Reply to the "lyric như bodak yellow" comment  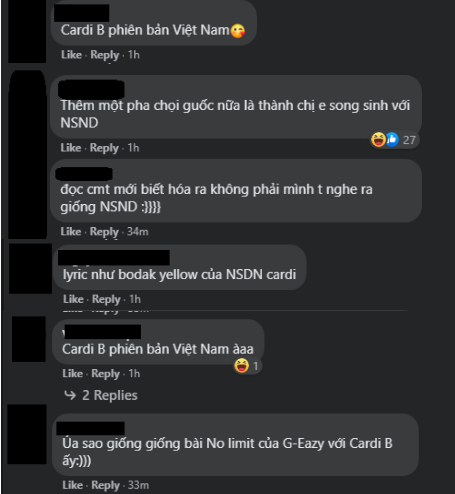pyautogui.click(x=106, y=299)
